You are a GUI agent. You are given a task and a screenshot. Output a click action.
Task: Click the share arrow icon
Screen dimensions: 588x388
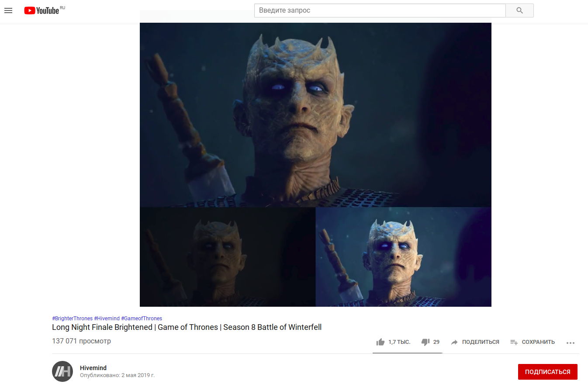click(454, 342)
